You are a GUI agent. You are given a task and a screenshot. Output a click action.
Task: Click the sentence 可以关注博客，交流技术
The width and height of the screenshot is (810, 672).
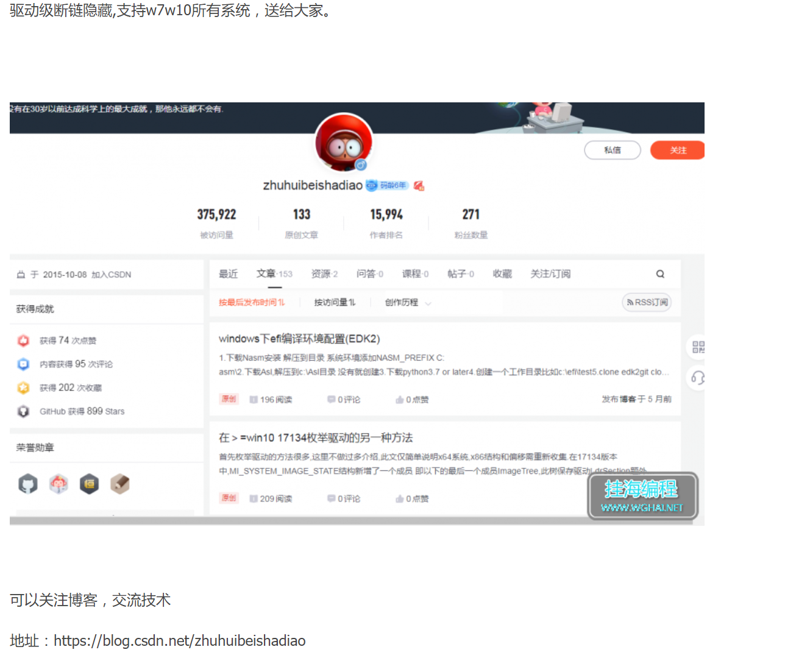pos(90,600)
